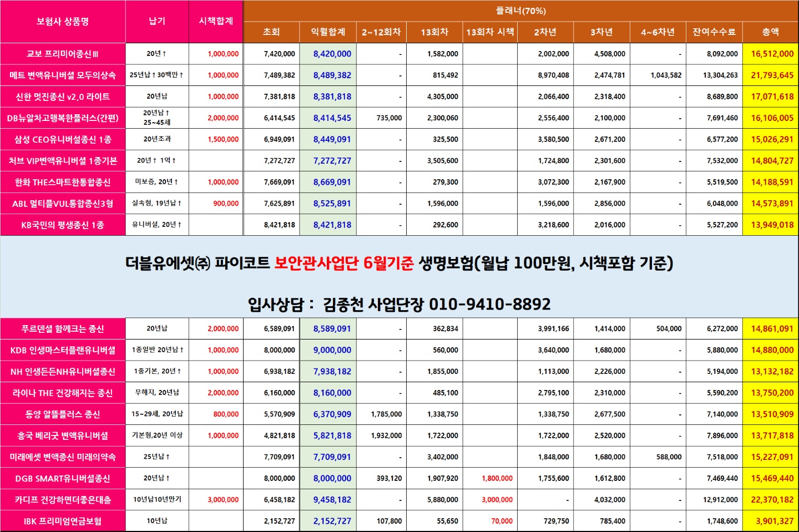
Task: Select 13회차 시책 value 1,800,000
Action: tap(497, 478)
